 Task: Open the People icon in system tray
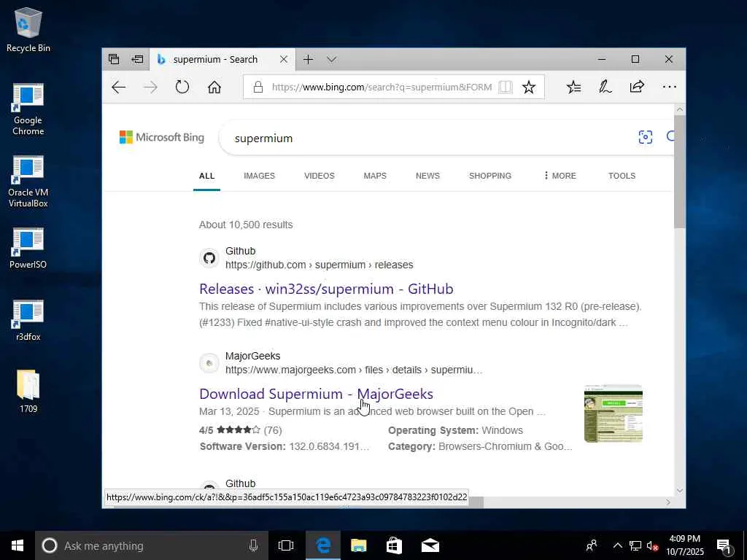(x=592, y=545)
